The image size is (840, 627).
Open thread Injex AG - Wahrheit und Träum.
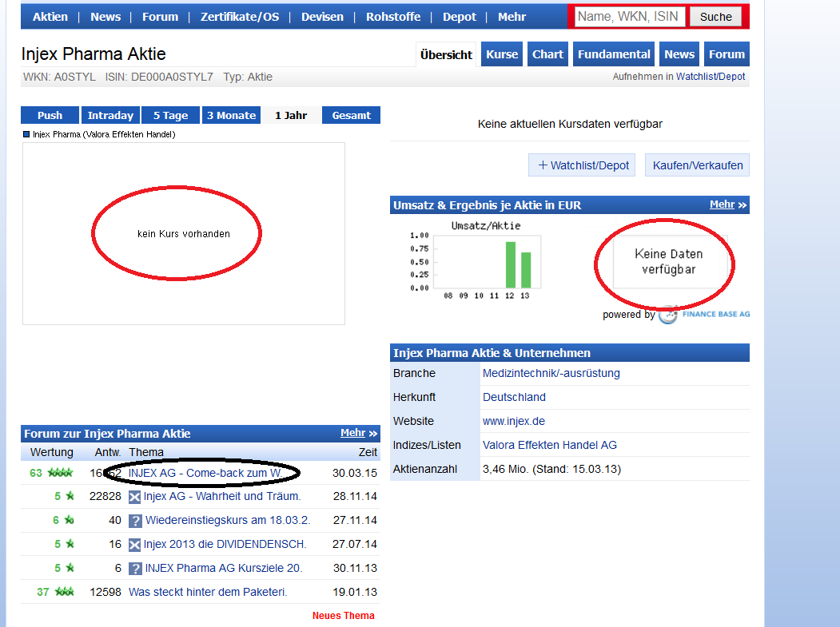point(222,496)
